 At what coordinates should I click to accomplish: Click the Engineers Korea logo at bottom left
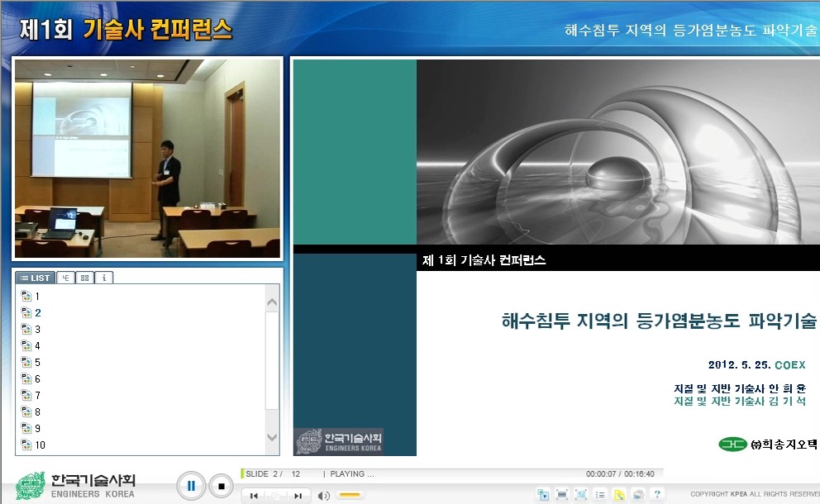click(x=76, y=486)
